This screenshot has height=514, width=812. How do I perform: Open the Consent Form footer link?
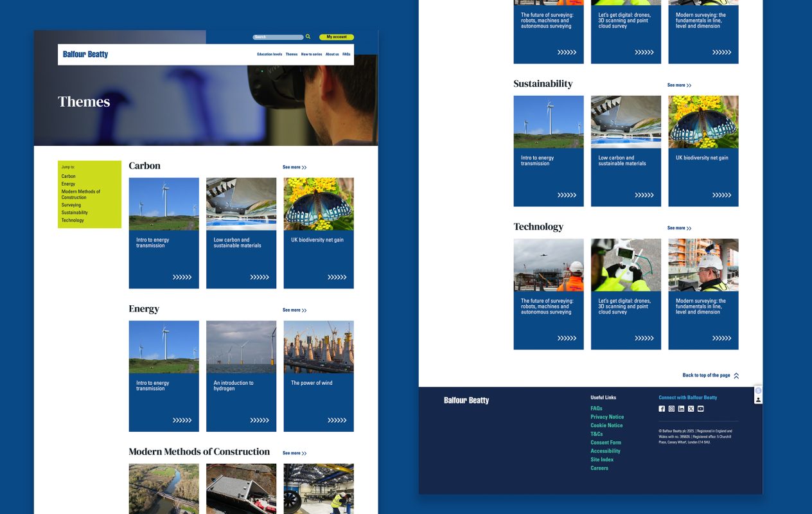pyautogui.click(x=606, y=443)
